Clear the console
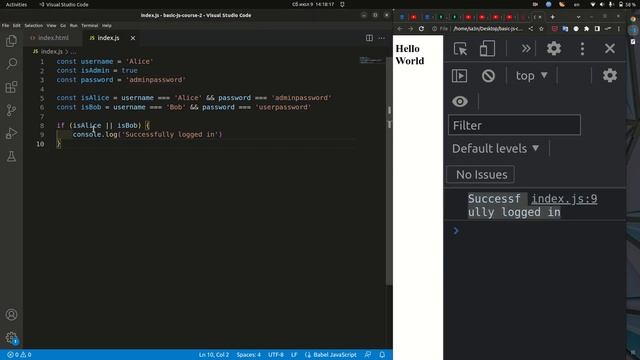Screen dimensions: 640x360 488,76
